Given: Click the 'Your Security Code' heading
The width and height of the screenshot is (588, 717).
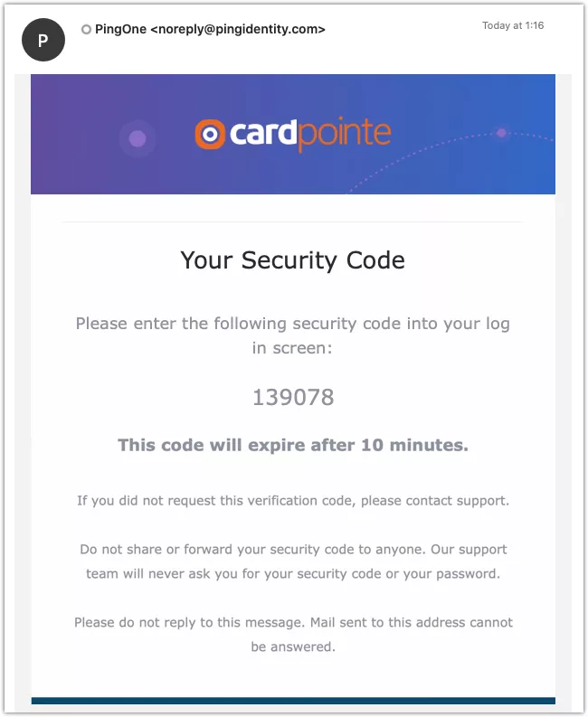Looking at the screenshot, I should 292,260.
